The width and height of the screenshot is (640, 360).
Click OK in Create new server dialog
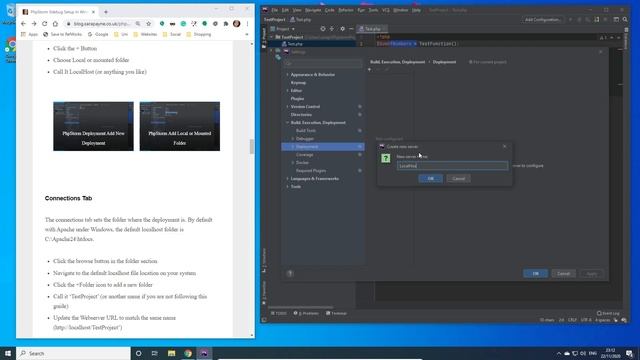pyautogui.click(x=430, y=178)
